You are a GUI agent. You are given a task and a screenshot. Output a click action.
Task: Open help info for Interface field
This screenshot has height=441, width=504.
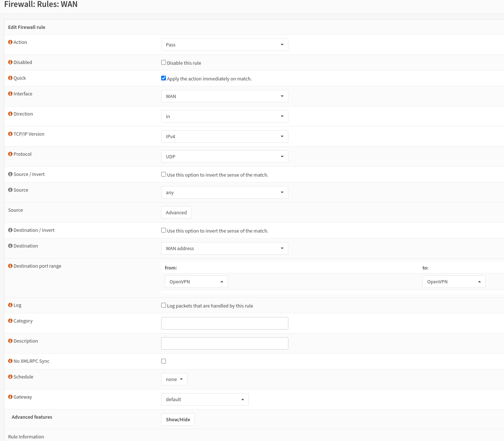(10, 93)
